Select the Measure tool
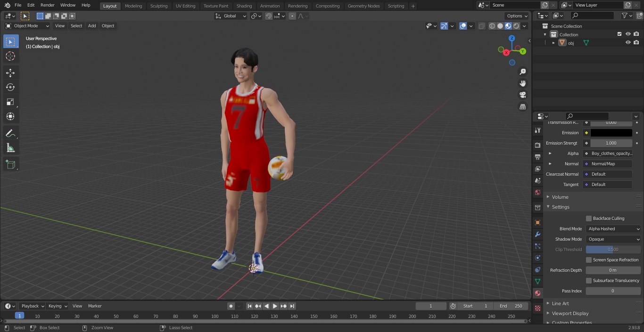This screenshot has width=644, height=332. coord(10,148)
